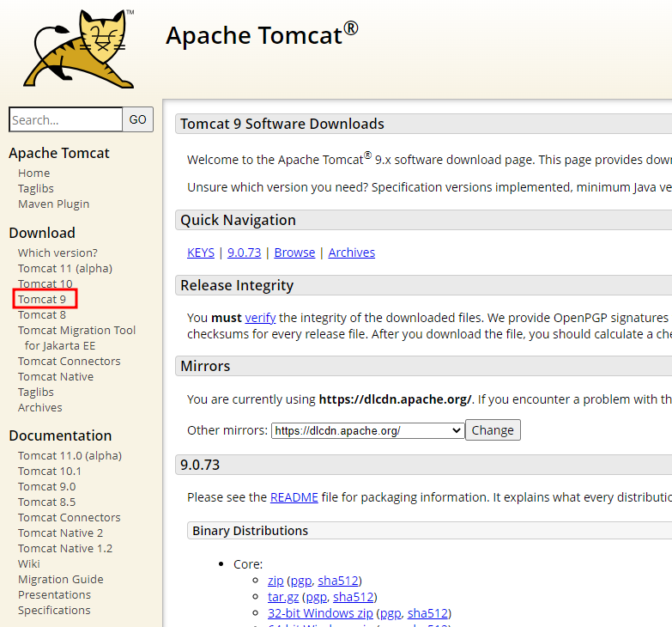Open Tomcat Connectors under Download
The image size is (672, 627).
click(69, 361)
